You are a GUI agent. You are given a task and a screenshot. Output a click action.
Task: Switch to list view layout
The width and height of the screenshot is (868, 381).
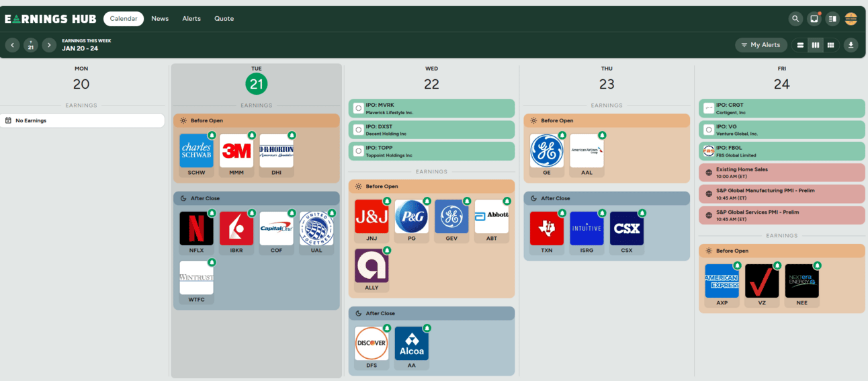[800, 45]
